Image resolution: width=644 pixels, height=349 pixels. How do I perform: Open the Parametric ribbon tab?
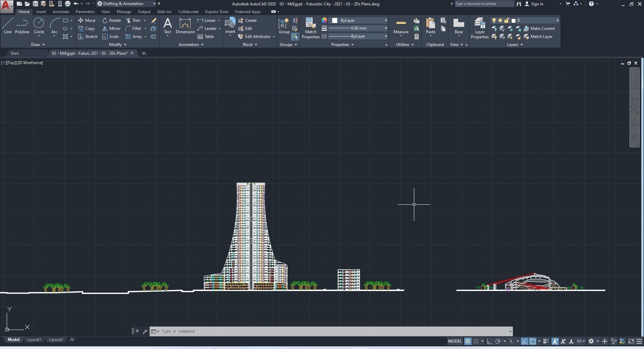[x=85, y=12]
